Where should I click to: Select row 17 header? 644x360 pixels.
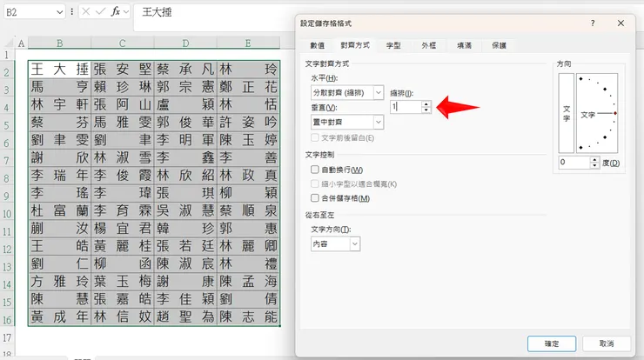tap(7, 338)
